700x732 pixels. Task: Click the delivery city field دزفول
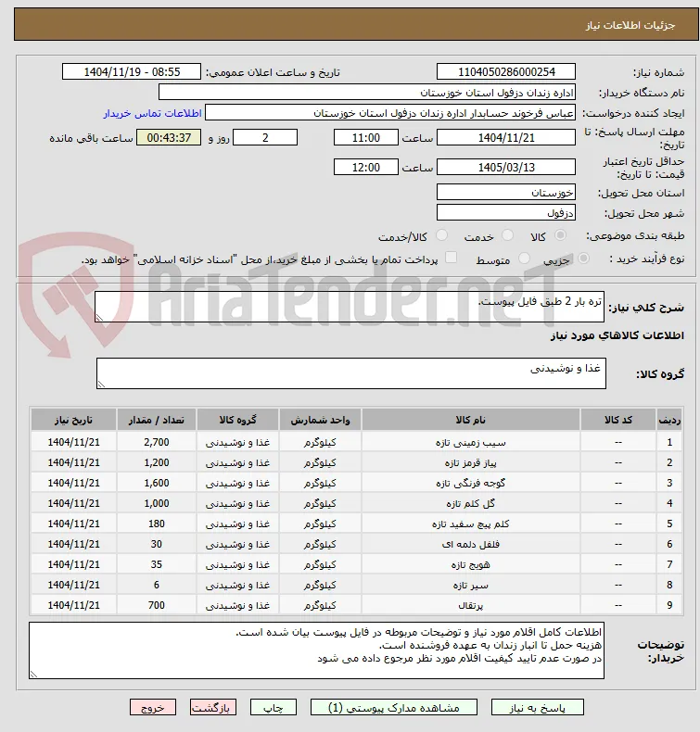(x=505, y=213)
